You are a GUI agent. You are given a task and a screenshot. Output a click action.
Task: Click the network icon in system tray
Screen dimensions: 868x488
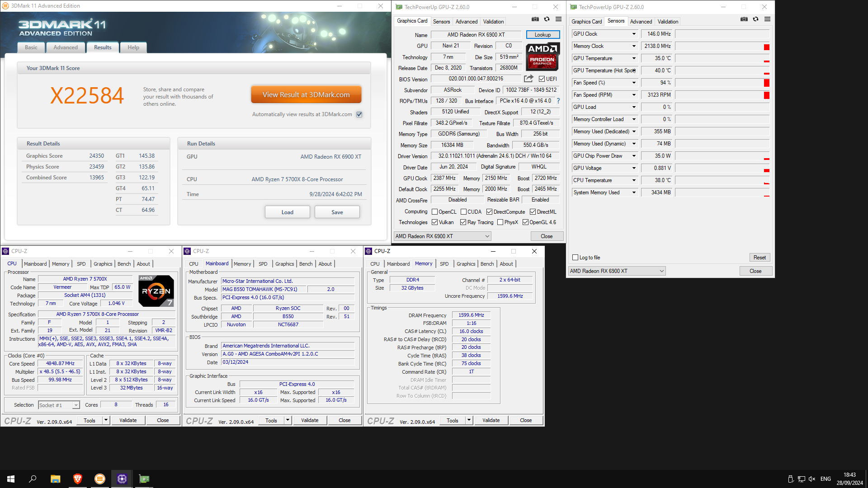click(x=801, y=479)
